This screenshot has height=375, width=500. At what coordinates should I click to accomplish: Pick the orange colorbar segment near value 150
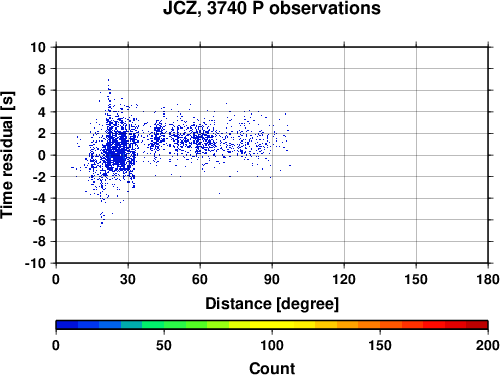380,325
